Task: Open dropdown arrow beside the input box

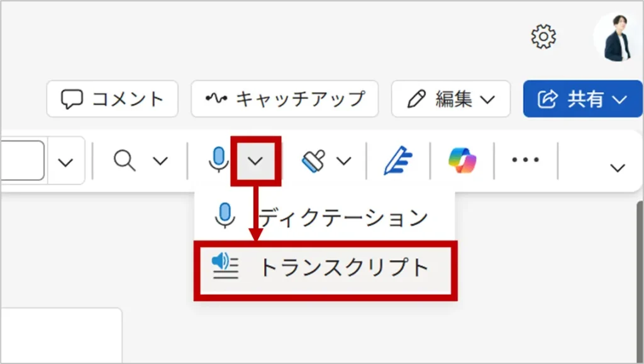Action: click(x=65, y=161)
